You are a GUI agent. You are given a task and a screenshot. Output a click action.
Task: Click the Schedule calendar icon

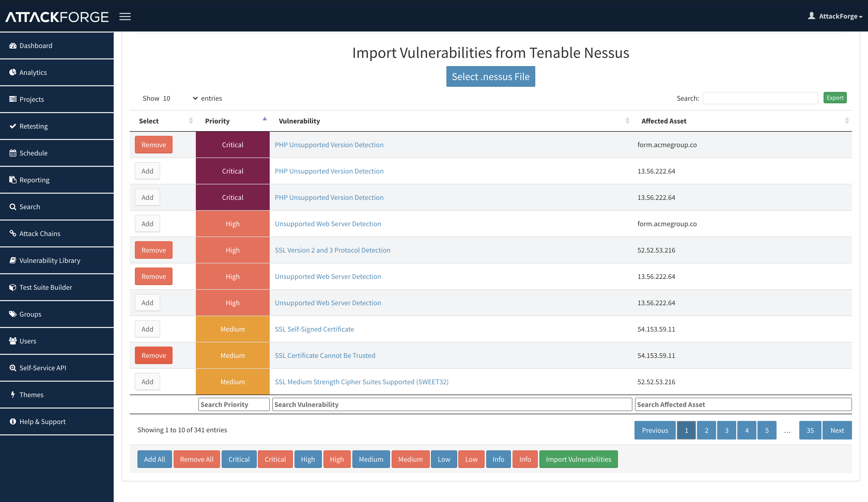[x=13, y=153]
